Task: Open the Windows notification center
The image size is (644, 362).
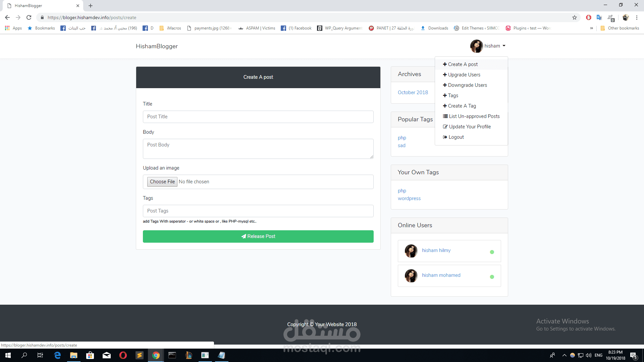Action: click(634, 355)
